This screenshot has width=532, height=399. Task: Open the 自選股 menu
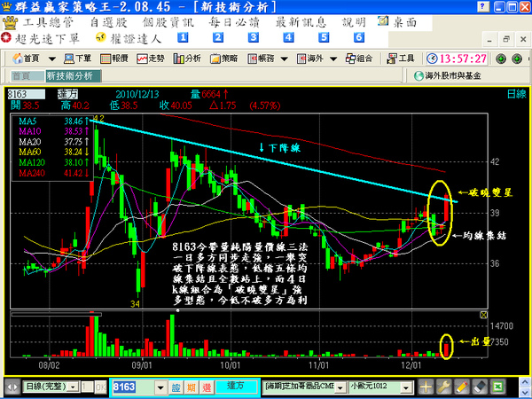108,22
